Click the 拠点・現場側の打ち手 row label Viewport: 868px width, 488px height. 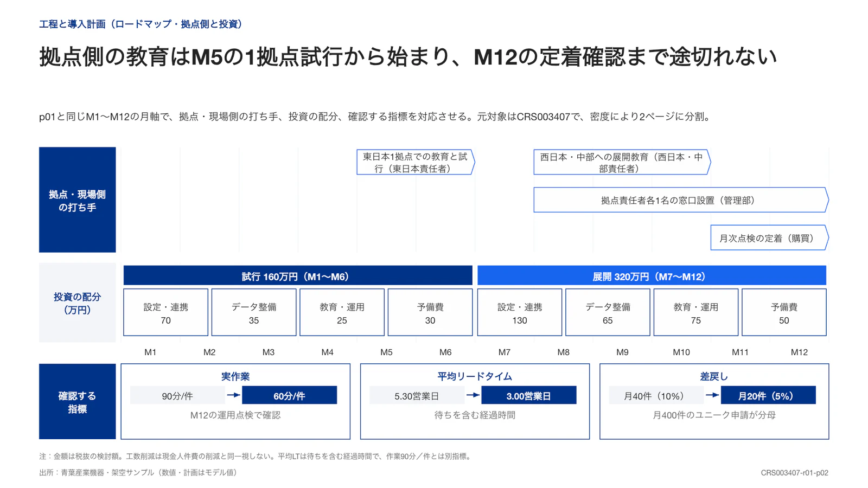(78, 200)
